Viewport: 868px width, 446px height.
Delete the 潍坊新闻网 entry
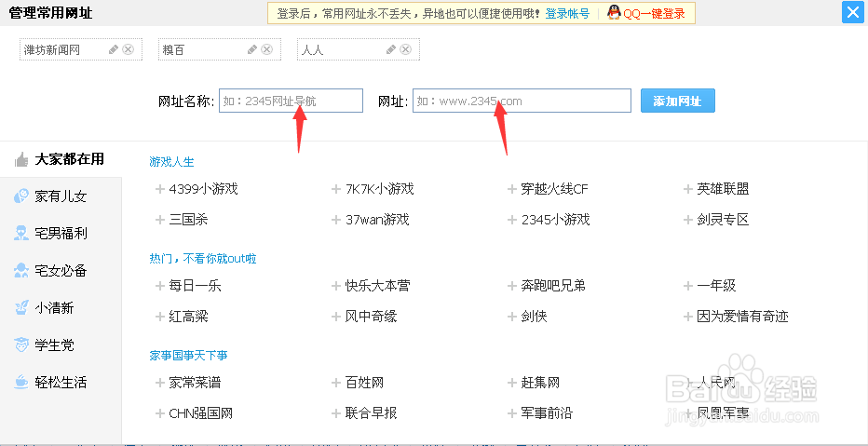[128, 49]
